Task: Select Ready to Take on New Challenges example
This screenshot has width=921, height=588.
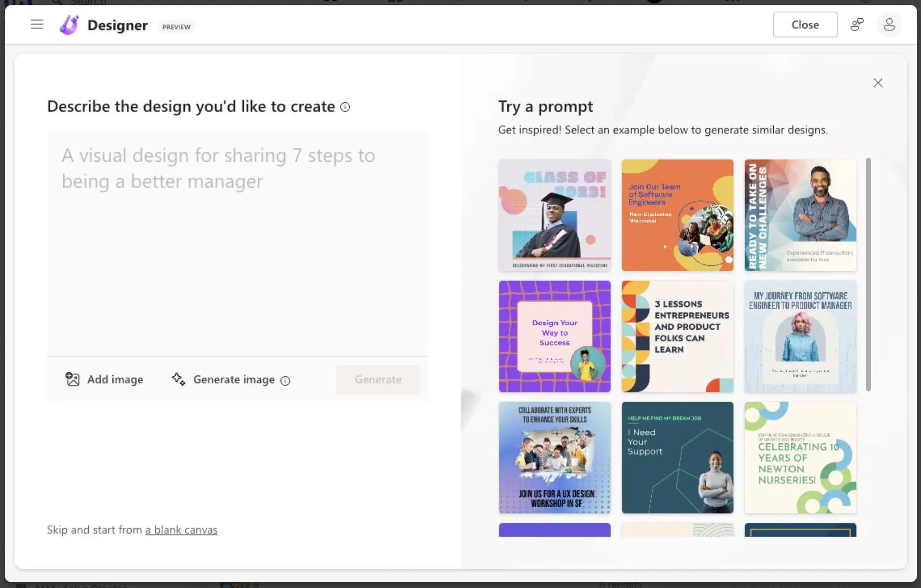Action: (800, 215)
